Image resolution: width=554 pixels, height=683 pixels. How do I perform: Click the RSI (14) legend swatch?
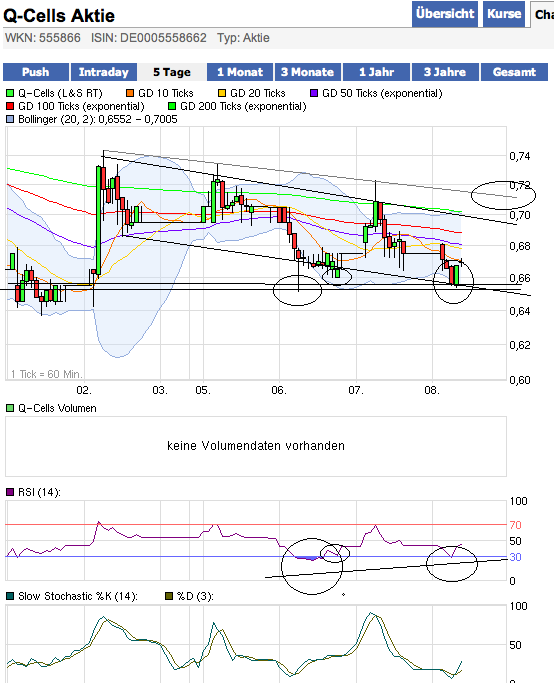click(x=10, y=492)
